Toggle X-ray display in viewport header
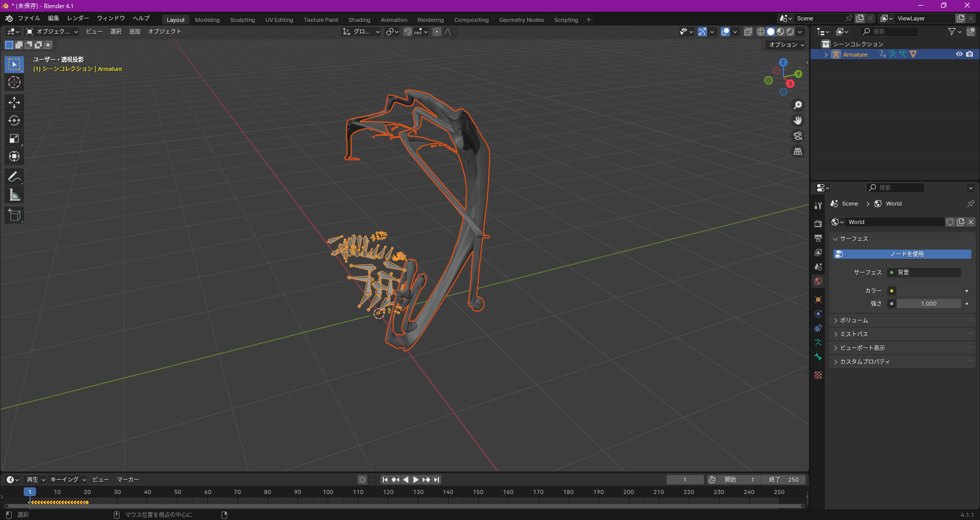Screen dimensions: 980x520 click(x=748, y=32)
